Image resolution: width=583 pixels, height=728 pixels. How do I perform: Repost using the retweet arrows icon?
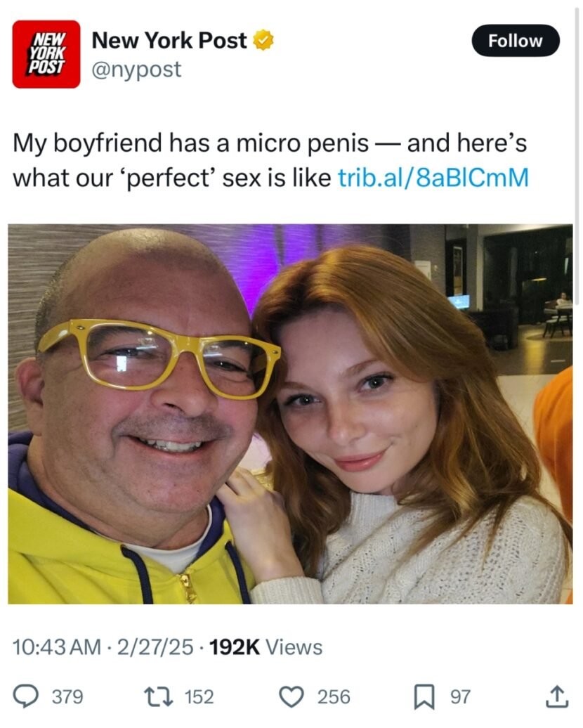pyautogui.click(x=158, y=696)
